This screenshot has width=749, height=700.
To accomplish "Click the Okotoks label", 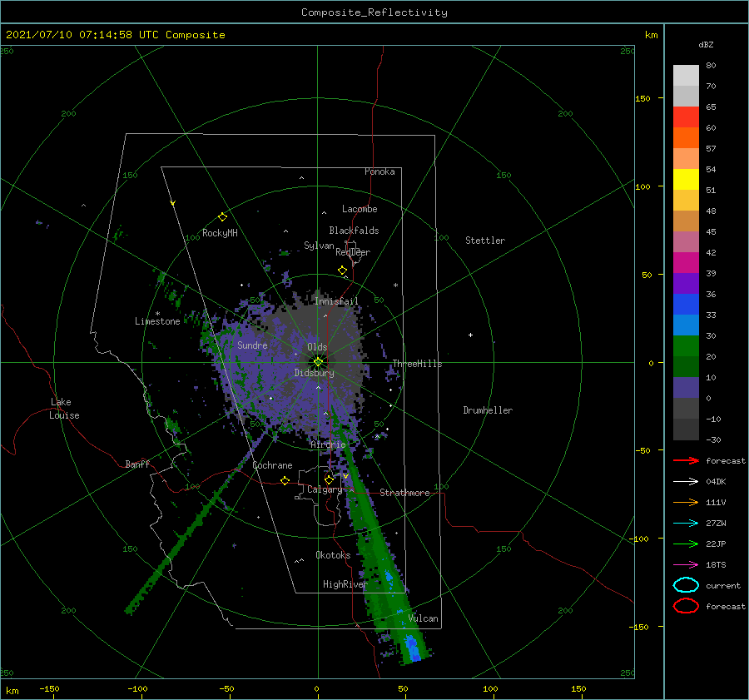I will tap(333, 555).
